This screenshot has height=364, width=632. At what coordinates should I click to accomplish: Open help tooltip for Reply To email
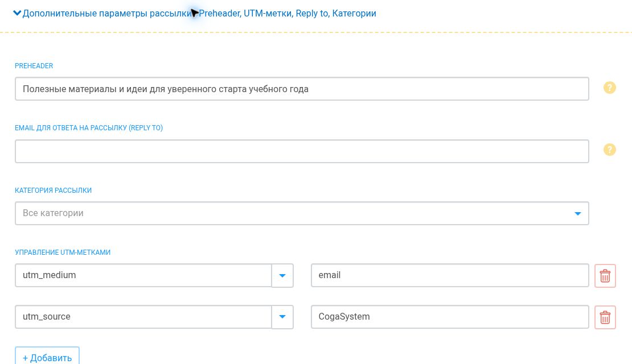coord(609,150)
